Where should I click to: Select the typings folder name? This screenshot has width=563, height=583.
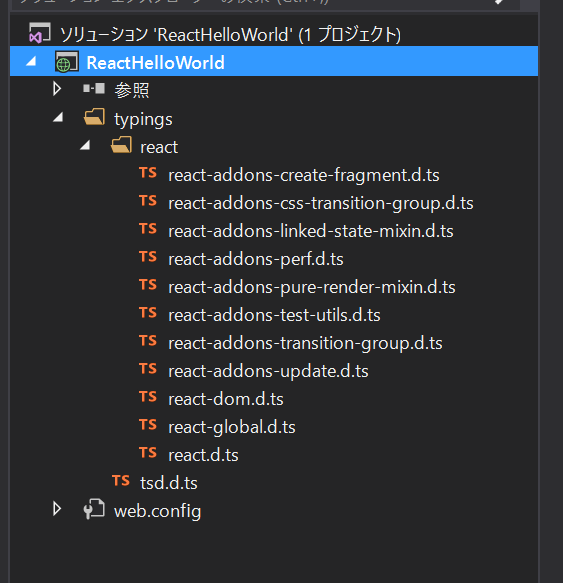pyautogui.click(x=143, y=119)
